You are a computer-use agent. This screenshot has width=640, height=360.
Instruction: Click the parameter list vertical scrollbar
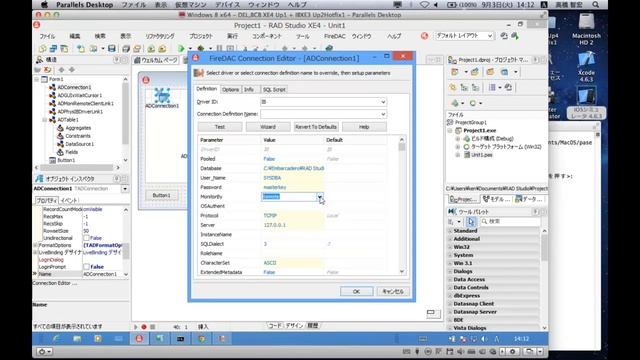402,205
